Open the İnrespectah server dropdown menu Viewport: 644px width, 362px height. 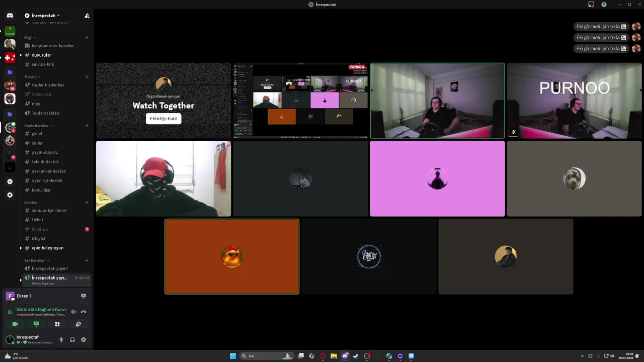point(43,16)
